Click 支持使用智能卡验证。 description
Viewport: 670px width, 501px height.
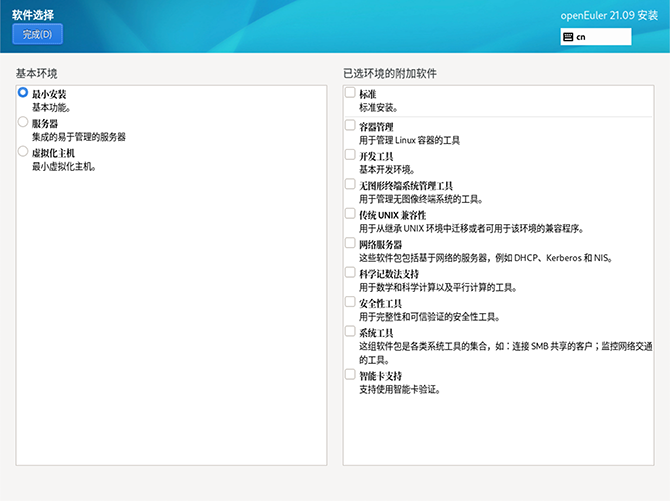[x=400, y=390]
